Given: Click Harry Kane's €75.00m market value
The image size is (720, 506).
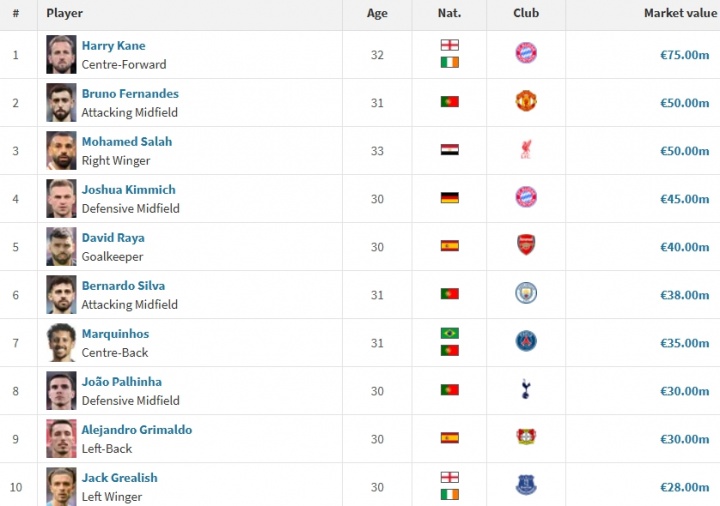Looking at the screenshot, I should (x=684, y=55).
